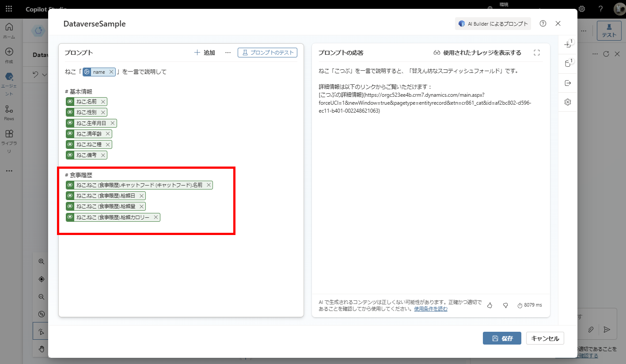Open the prompt panel overflow menu
The image size is (626, 364).
228,52
